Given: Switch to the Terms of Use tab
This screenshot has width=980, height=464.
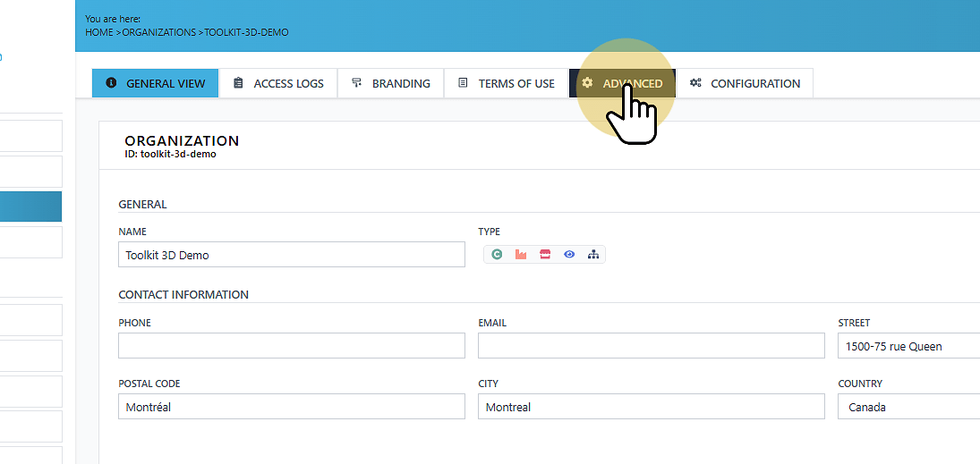Looking at the screenshot, I should pos(507,83).
